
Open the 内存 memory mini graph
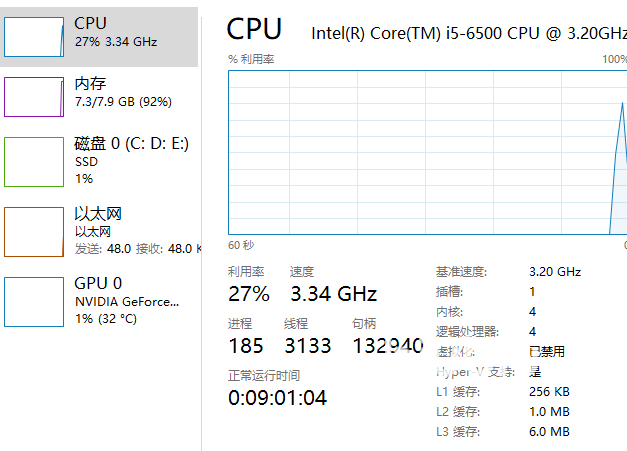[x=35, y=97]
